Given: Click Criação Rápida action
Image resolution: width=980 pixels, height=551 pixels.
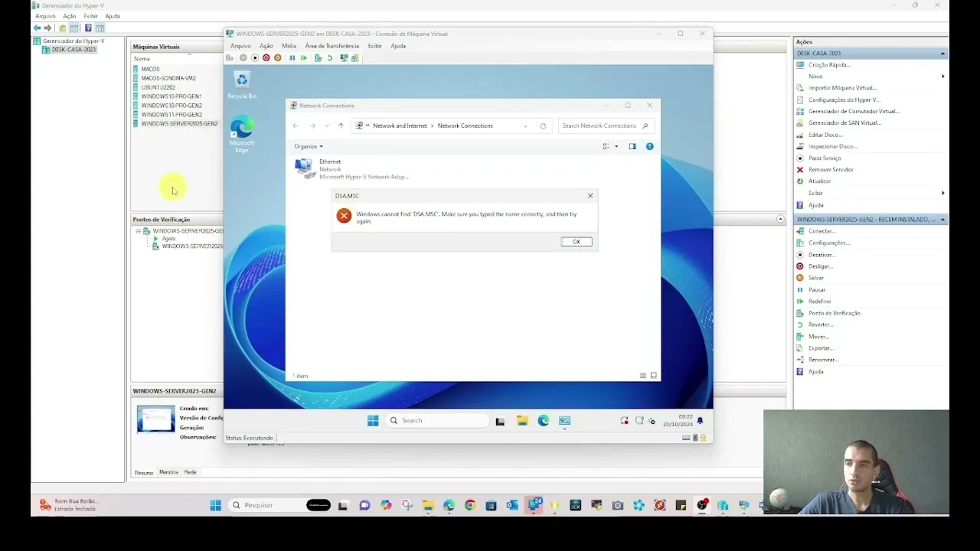Looking at the screenshot, I should pyautogui.click(x=829, y=65).
